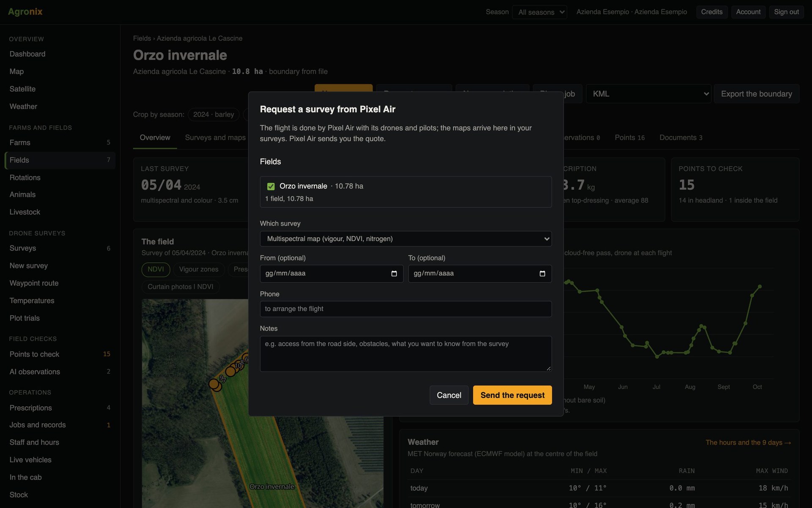
Task: Select the Vigour zones layer chip
Action: pos(199,269)
